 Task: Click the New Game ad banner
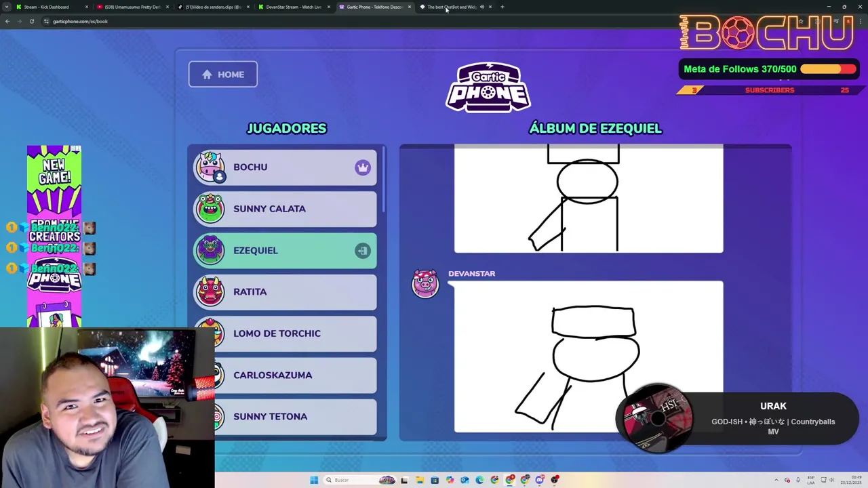54,236
